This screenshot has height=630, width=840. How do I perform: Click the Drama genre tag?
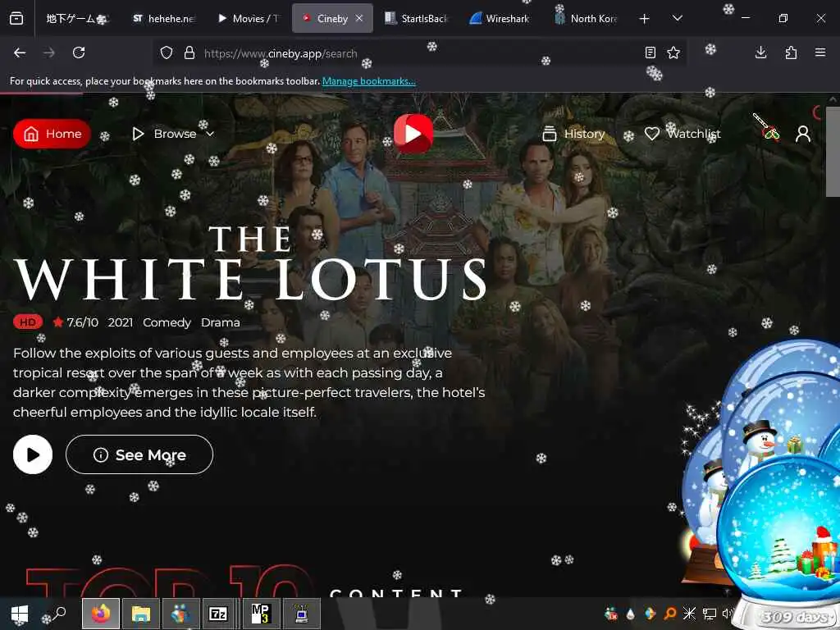(x=220, y=322)
